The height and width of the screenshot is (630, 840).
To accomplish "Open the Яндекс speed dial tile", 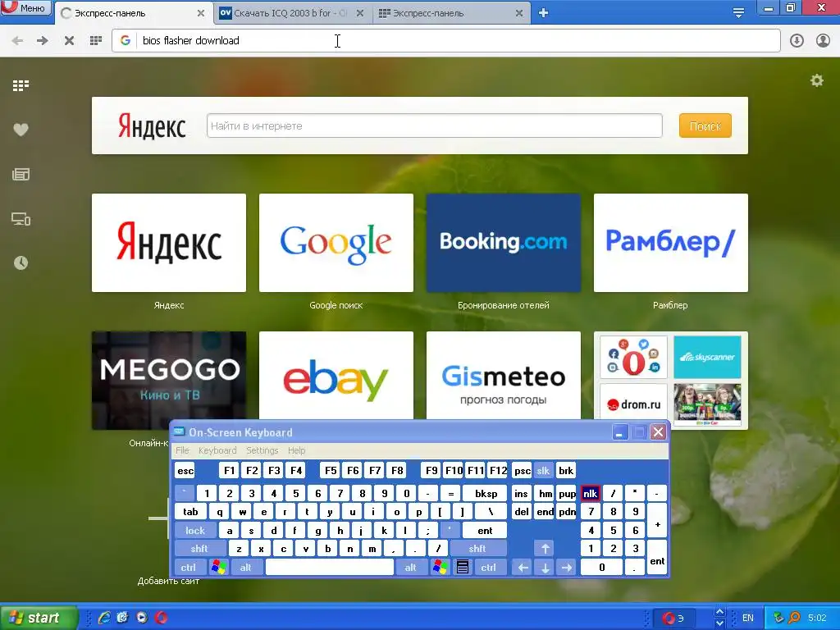I will click(x=169, y=243).
